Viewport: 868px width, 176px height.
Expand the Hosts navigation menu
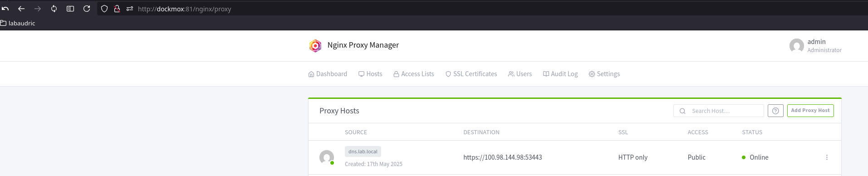click(x=370, y=74)
